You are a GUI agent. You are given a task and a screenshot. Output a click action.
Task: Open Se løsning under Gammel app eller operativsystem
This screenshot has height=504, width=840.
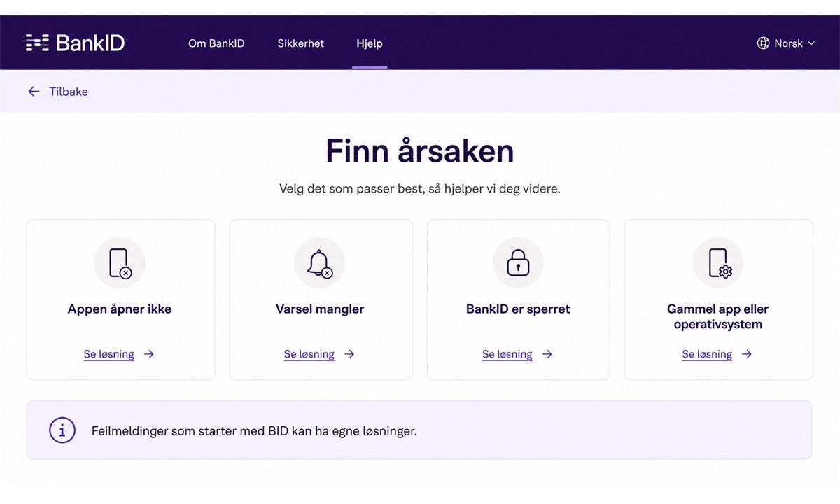pyautogui.click(x=707, y=354)
